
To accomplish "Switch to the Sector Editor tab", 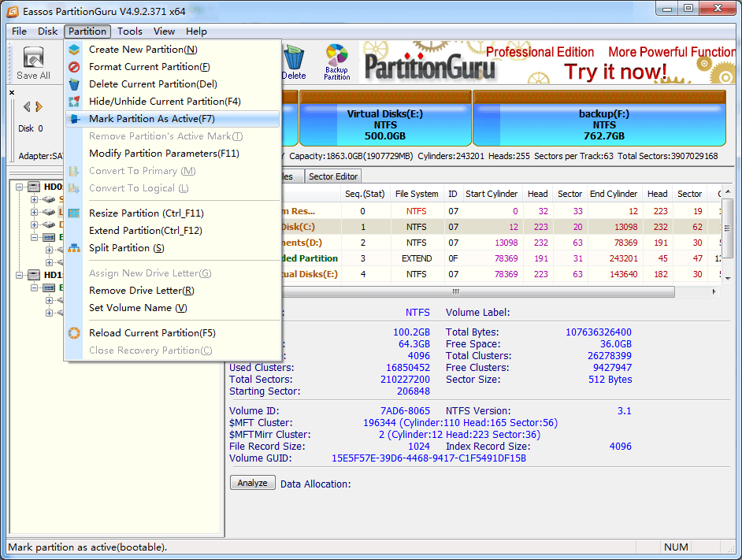I will click(x=333, y=176).
